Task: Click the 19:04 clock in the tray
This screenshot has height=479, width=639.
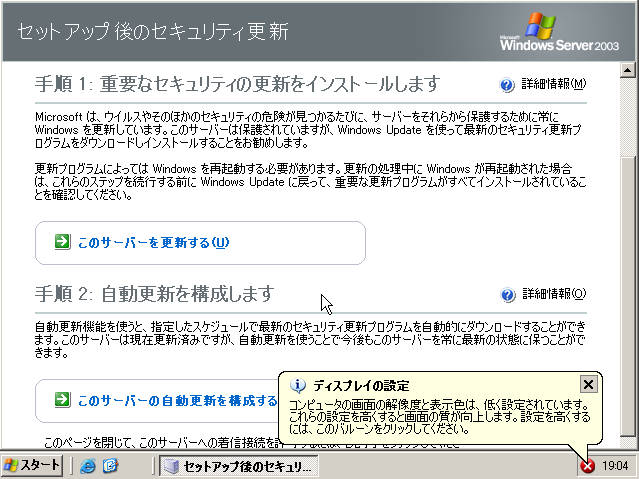Action: click(x=615, y=466)
